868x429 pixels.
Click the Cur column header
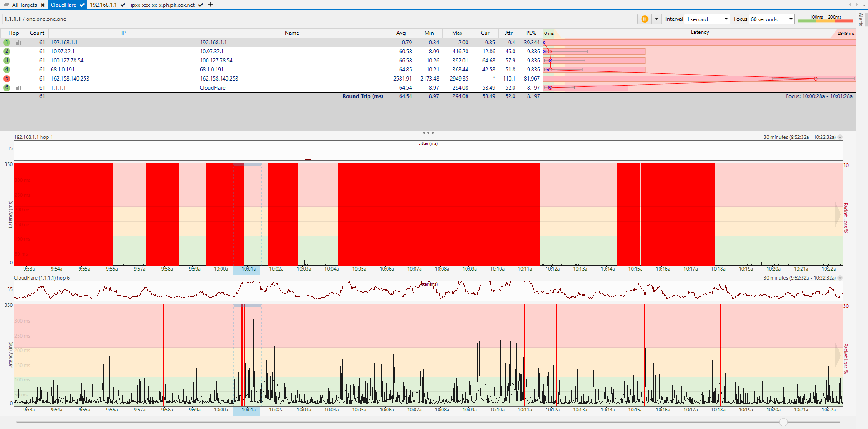pyautogui.click(x=485, y=33)
